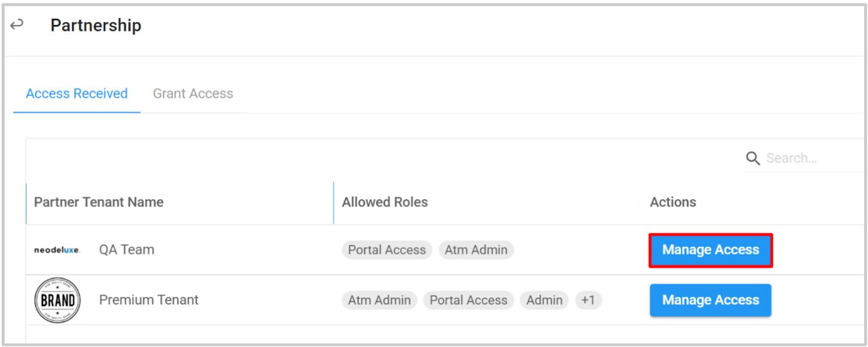Click the BRAND circular logo
Viewport: 868px width, 347px height.
coord(58,300)
